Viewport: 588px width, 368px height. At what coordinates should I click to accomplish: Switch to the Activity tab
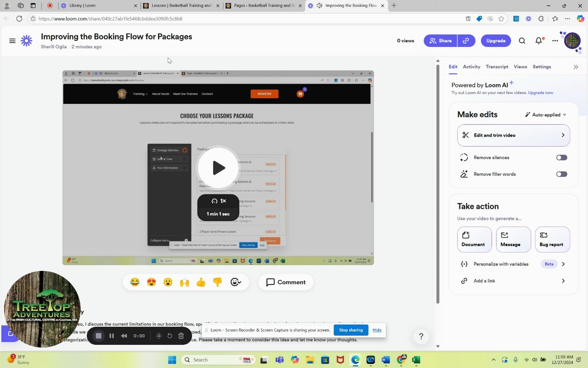pos(471,67)
